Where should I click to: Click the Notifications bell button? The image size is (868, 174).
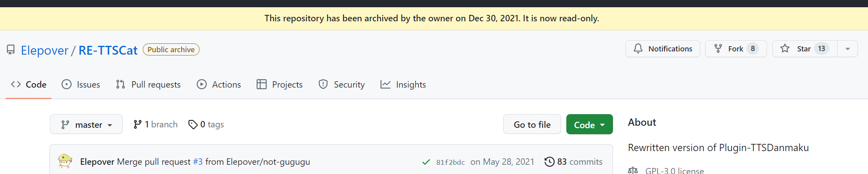(662, 49)
